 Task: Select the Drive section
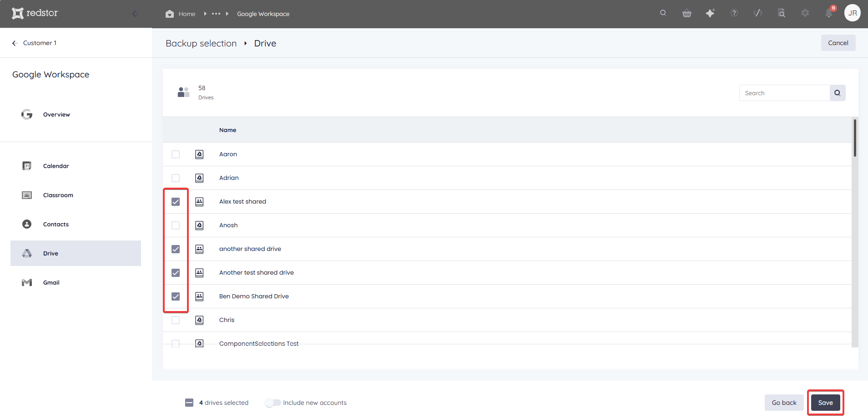[76, 253]
